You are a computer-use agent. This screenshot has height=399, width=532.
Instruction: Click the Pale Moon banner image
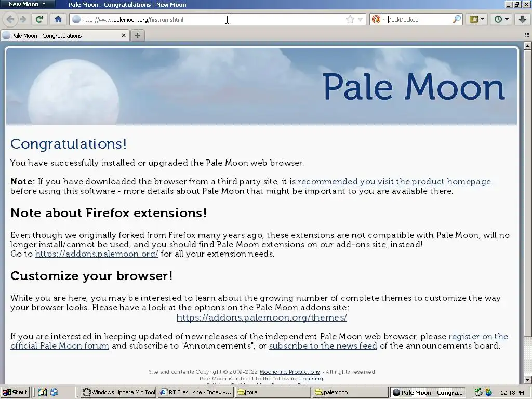262,86
